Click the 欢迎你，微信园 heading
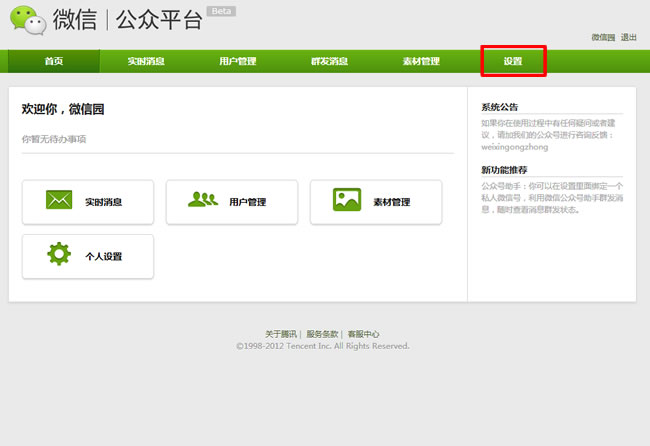Screen dimensions: 650x446 [x=63, y=109]
